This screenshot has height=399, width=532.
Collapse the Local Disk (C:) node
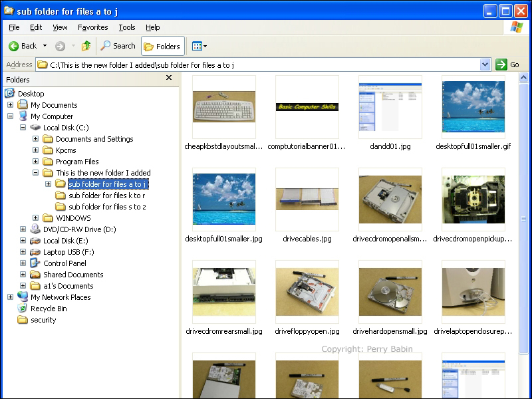click(x=23, y=127)
